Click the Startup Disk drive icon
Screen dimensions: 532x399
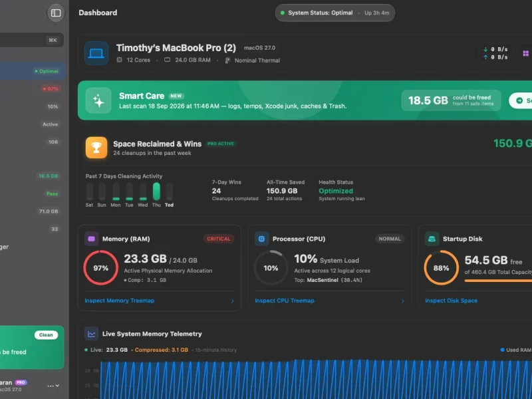tap(432, 239)
